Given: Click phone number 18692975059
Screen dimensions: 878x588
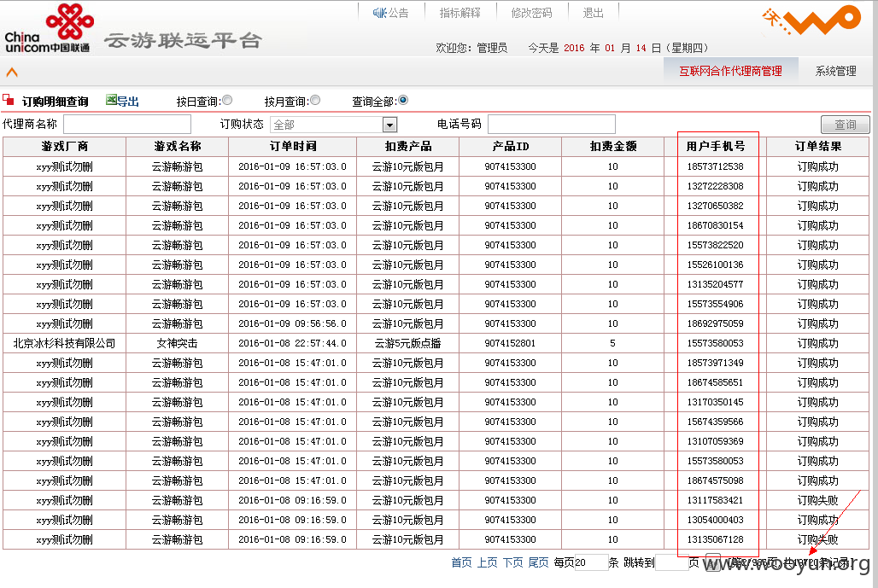Looking at the screenshot, I should [716, 323].
